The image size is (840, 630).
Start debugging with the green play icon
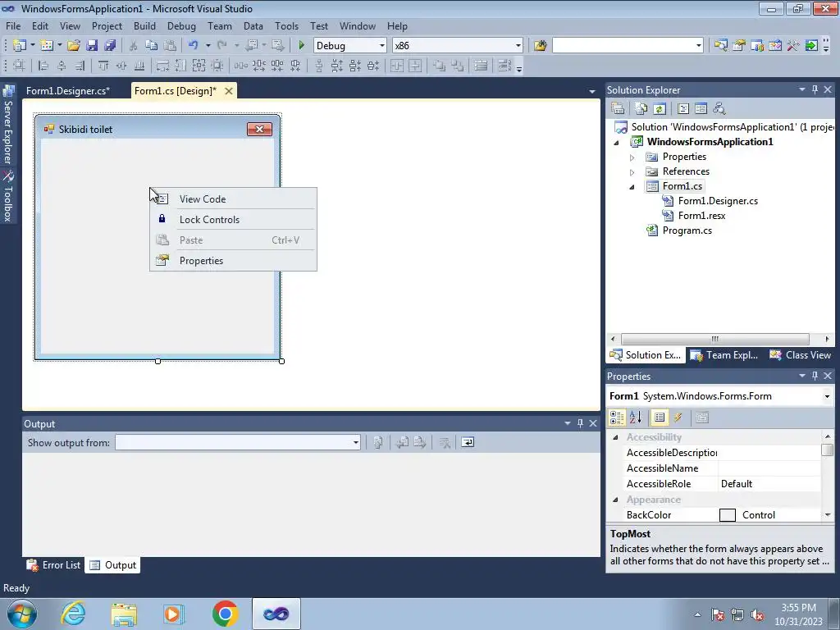tap(301, 46)
